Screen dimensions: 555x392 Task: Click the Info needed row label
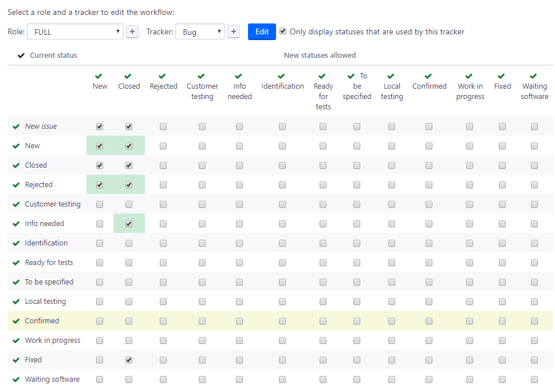(44, 224)
